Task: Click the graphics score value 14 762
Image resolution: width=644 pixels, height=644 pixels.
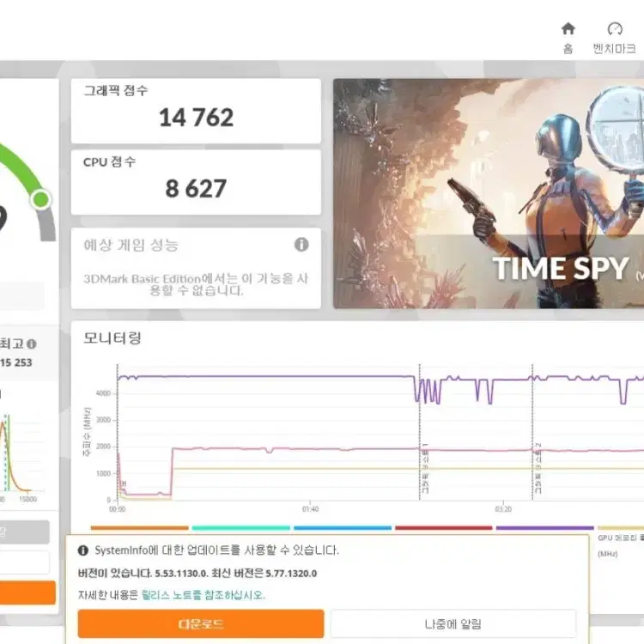Action: 197,118
